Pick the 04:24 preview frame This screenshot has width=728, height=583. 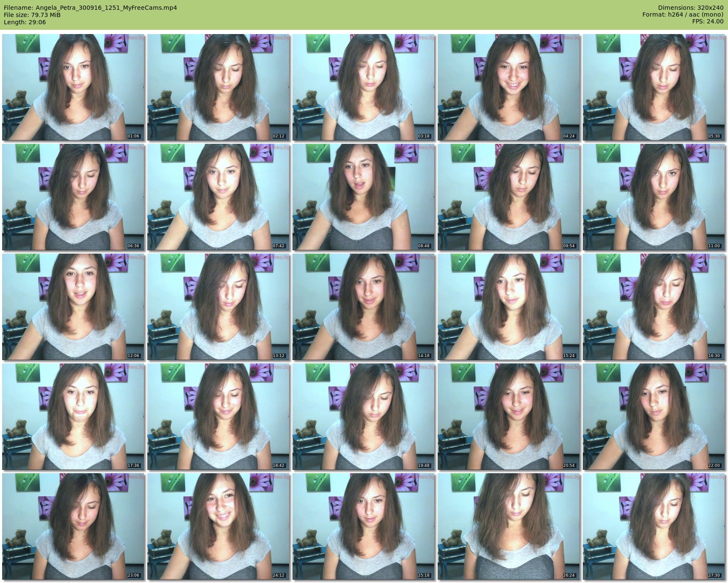pos(509,87)
